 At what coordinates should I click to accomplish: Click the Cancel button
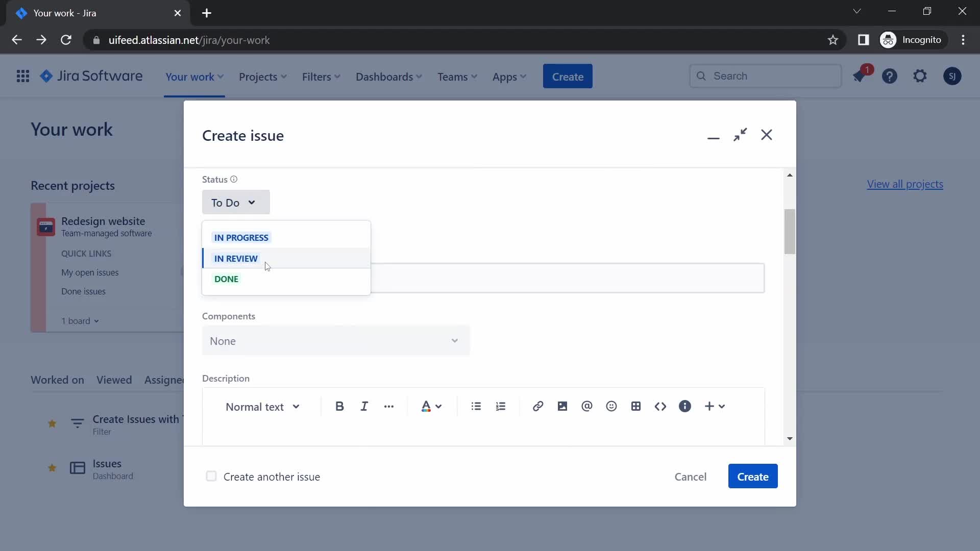coord(691,477)
